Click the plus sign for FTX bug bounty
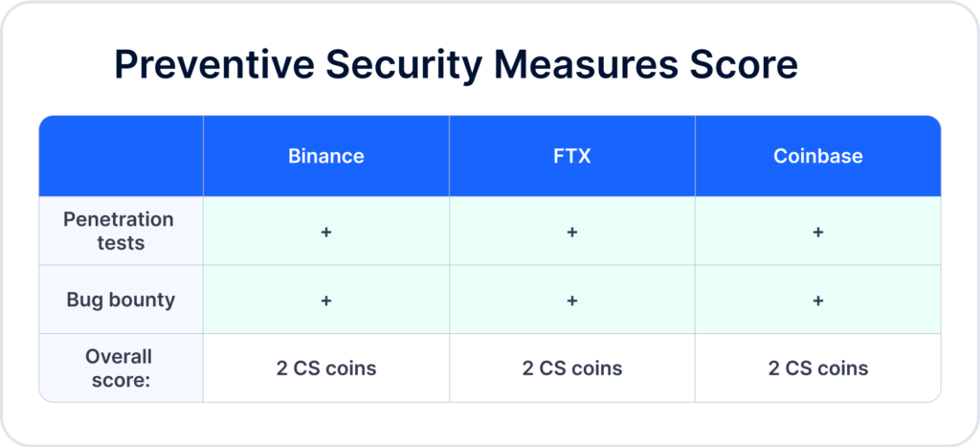The width and height of the screenshot is (980, 447). click(x=572, y=301)
